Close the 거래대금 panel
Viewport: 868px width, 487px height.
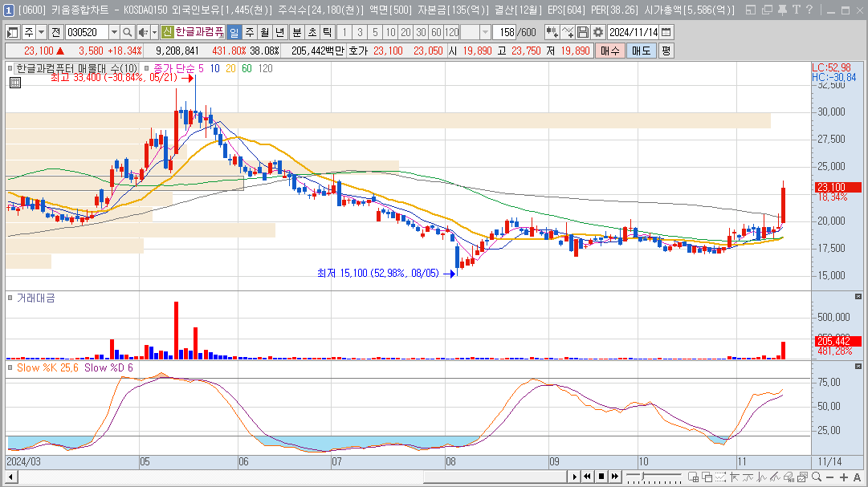pyautogui.click(x=858, y=297)
